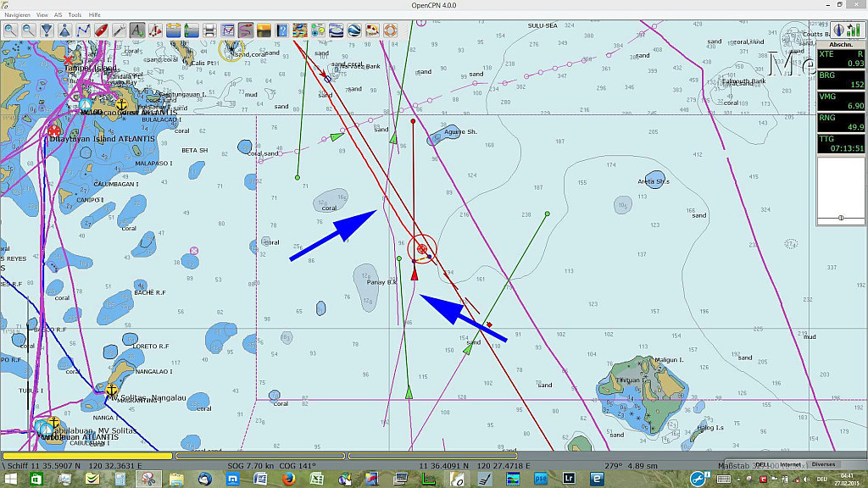Image resolution: width=868 pixels, height=488 pixels.
Task: Open the blue question mark help icon
Action: [282, 30]
